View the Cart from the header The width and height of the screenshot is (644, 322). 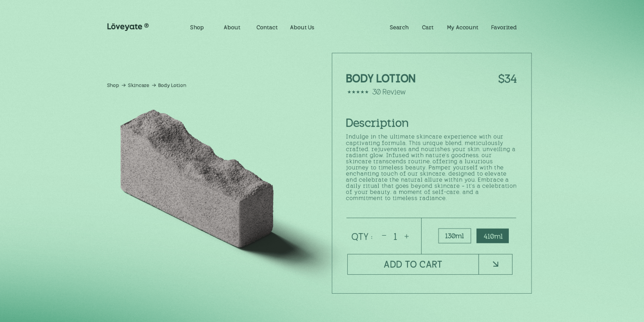click(428, 27)
